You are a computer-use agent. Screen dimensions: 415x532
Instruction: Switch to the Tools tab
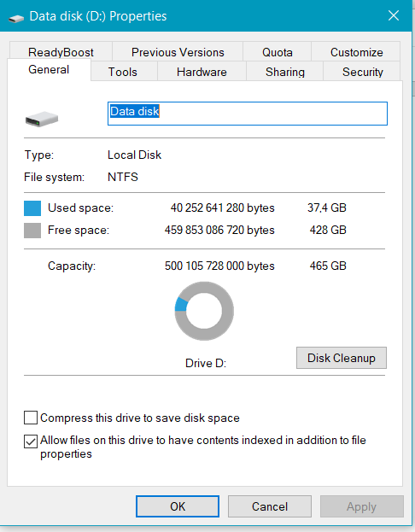(123, 72)
